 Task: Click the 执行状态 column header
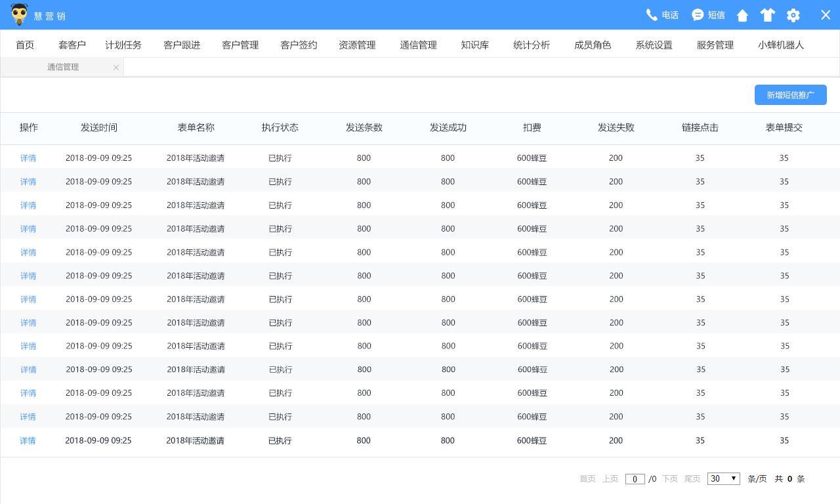[x=280, y=127]
